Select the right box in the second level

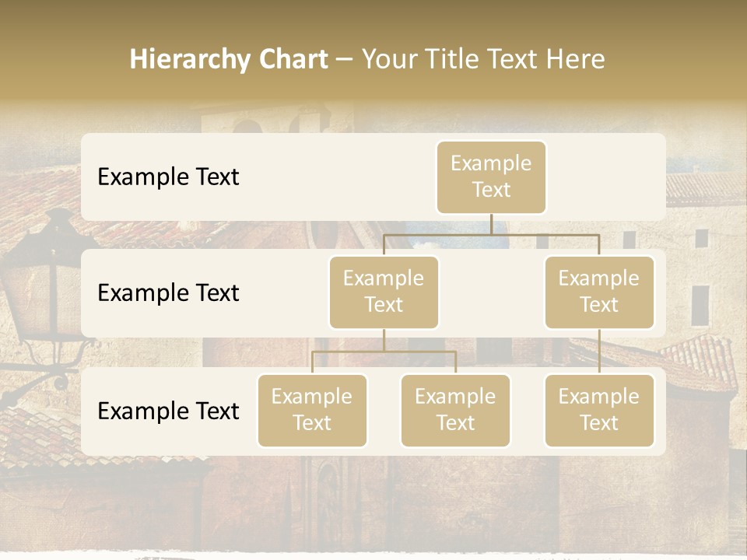click(x=599, y=292)
